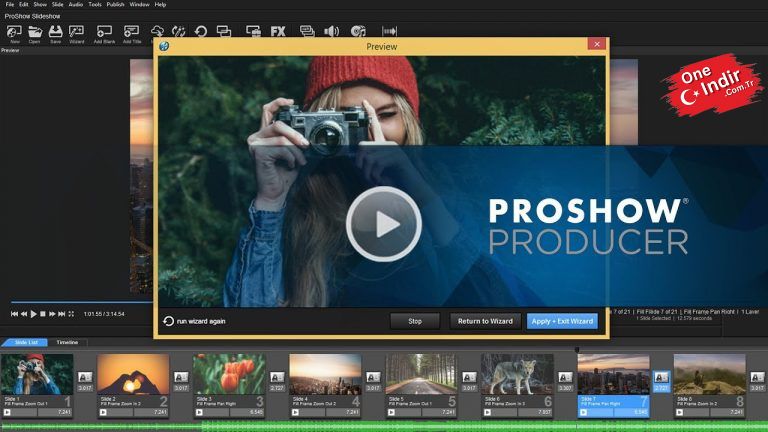Click the 6.545 duration field of Slide 3
The width and height of the screenshot is (768, 432).
[249, 412]
